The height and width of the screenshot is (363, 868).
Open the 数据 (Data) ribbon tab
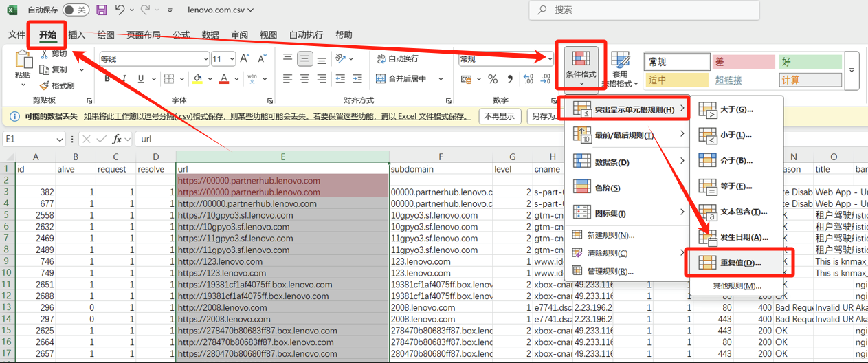[210, 35]
